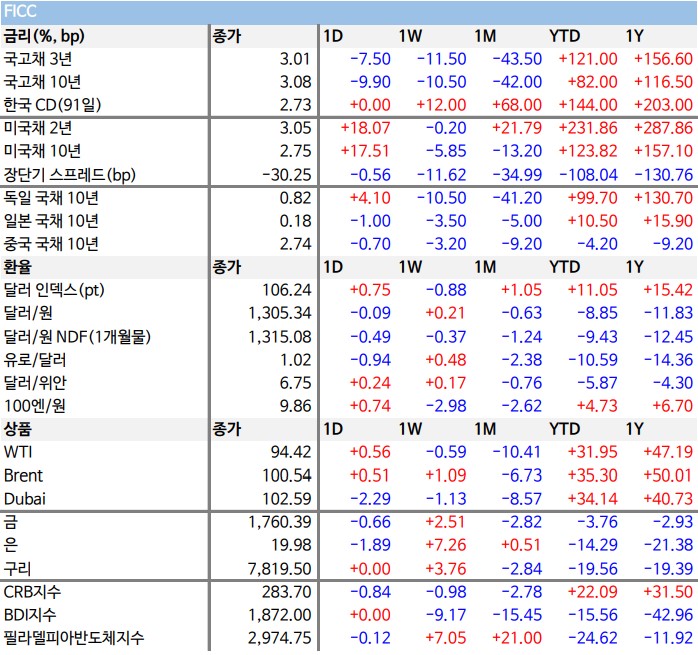
Task: Click the Brent row label
Action: tap(23, 476)
